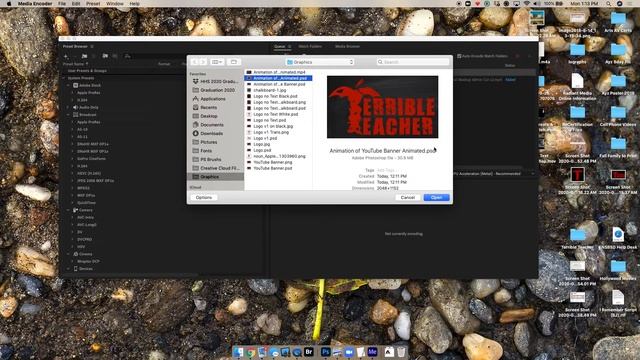The width and height of the screenshot is (640, 360).
Task: Select PS Brushes folder in sidebar
Action: pos(211,160)
